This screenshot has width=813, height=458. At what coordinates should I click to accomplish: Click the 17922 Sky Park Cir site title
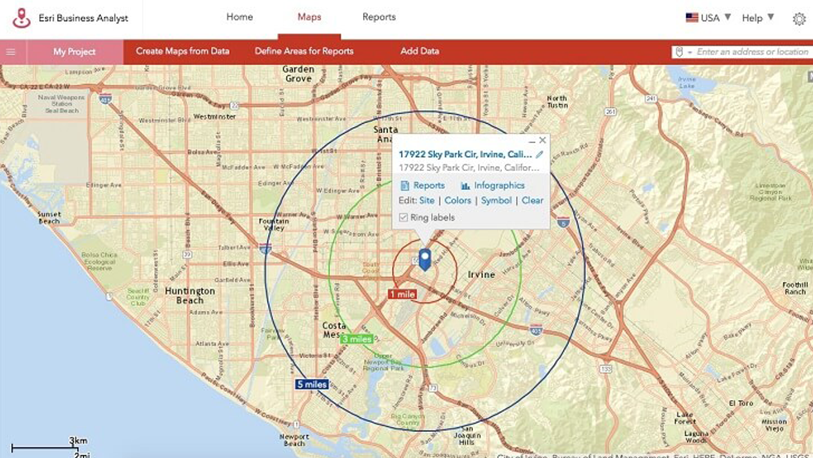pos(465,154)
